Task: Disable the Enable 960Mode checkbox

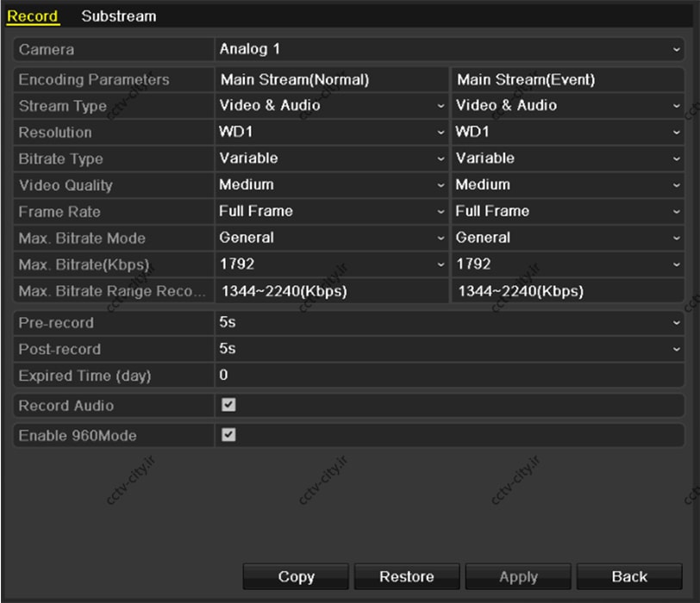Action: pyautogui.click(x=228, y=435)
